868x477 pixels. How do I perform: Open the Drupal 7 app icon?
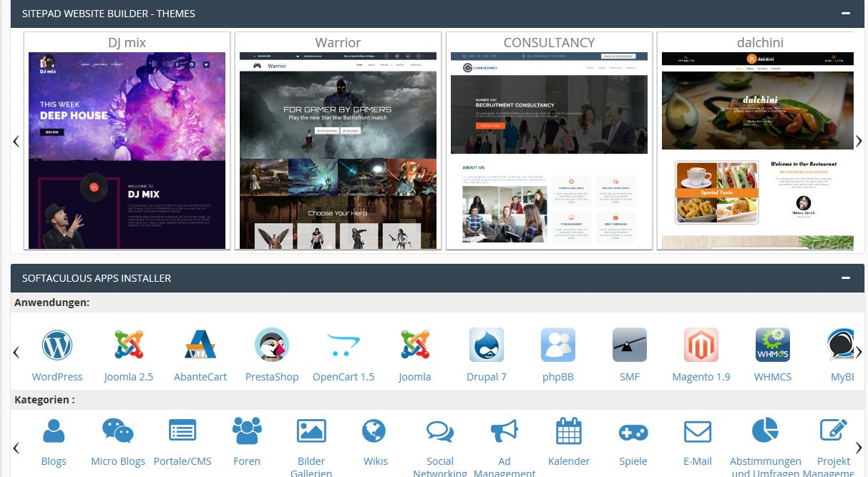(x=487, y=345)
